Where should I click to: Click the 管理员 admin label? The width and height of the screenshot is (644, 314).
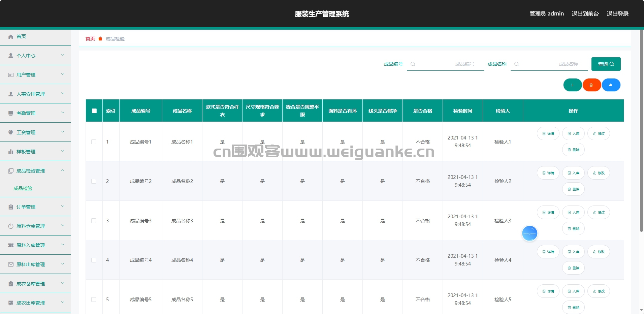[x=547, y=14]
